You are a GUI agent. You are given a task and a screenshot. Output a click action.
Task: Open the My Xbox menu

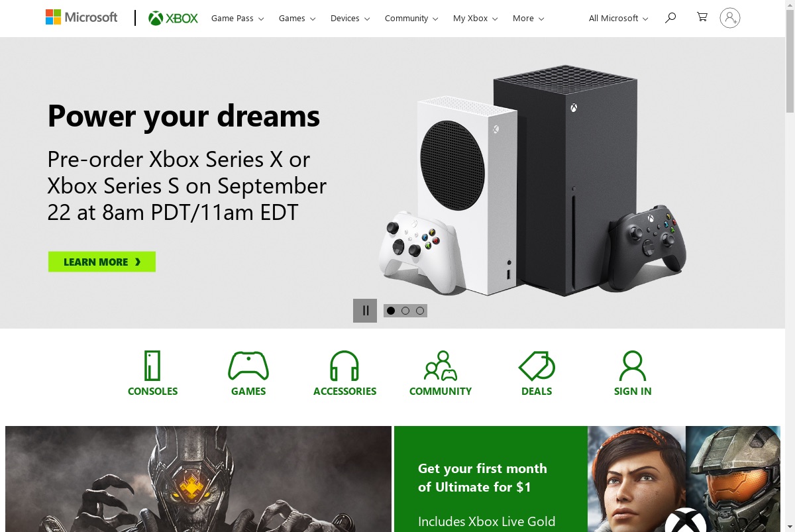click(475, 18)
